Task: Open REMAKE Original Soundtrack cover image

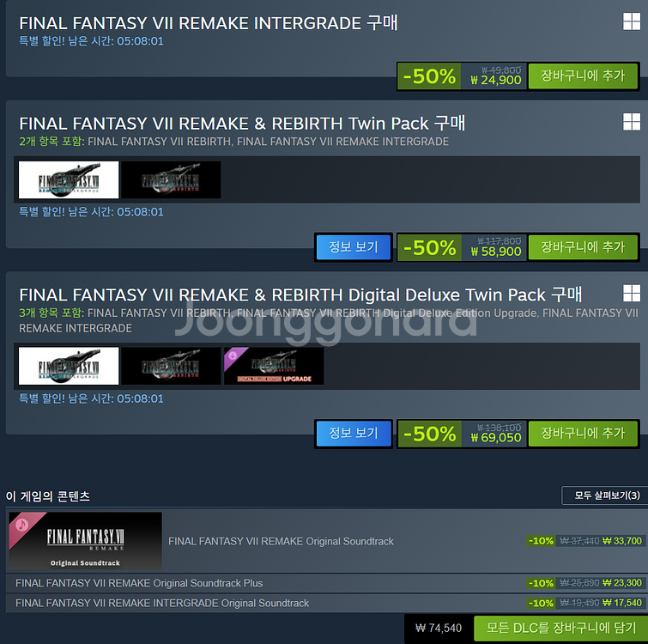Action: [85, 541]
